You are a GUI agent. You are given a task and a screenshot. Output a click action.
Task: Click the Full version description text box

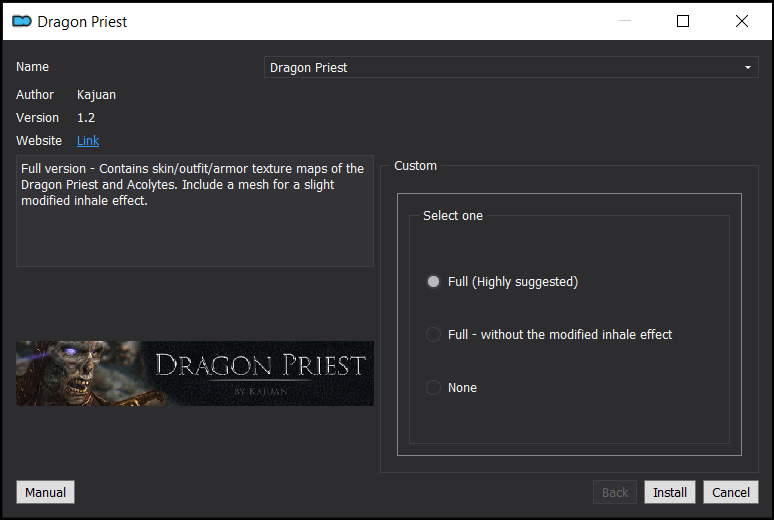(195, 211)
